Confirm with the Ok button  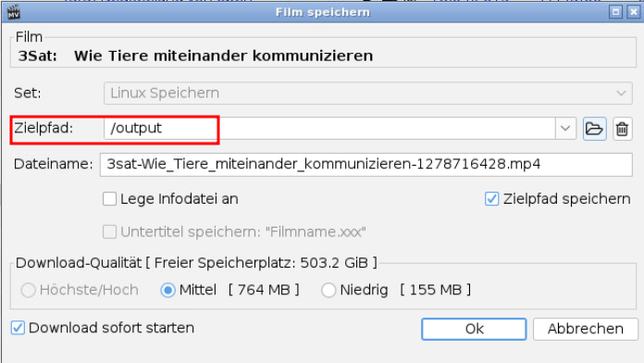click(x=474, y=329)
